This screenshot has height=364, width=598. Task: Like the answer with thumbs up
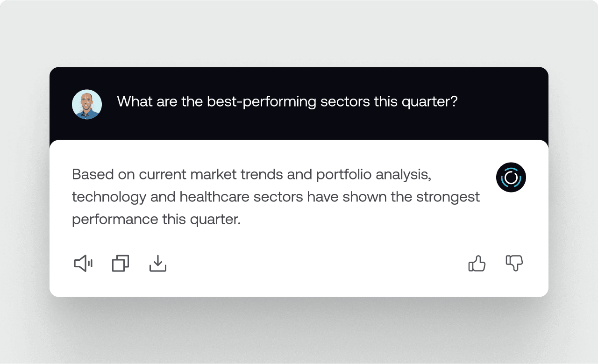click(x=477, y=264)
